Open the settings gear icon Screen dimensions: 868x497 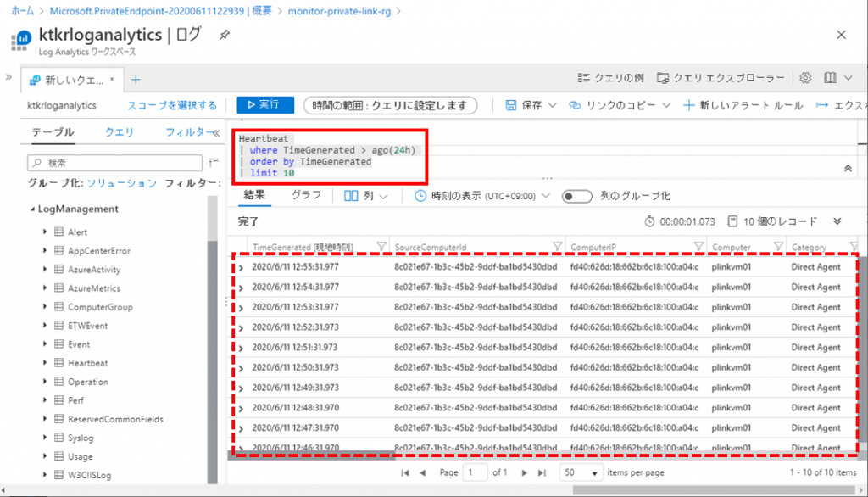[x=805, y=78]
